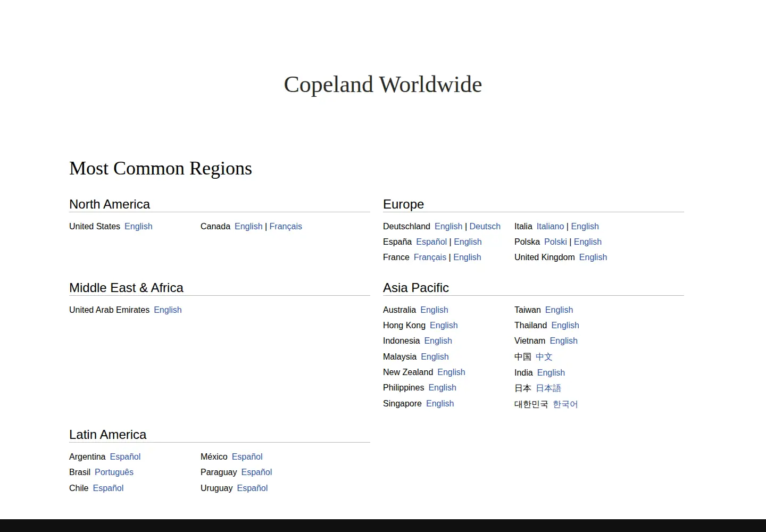Screen dimensions: 766x532
Task: Click the United Arab Emirates label
Action: (109, 310)
